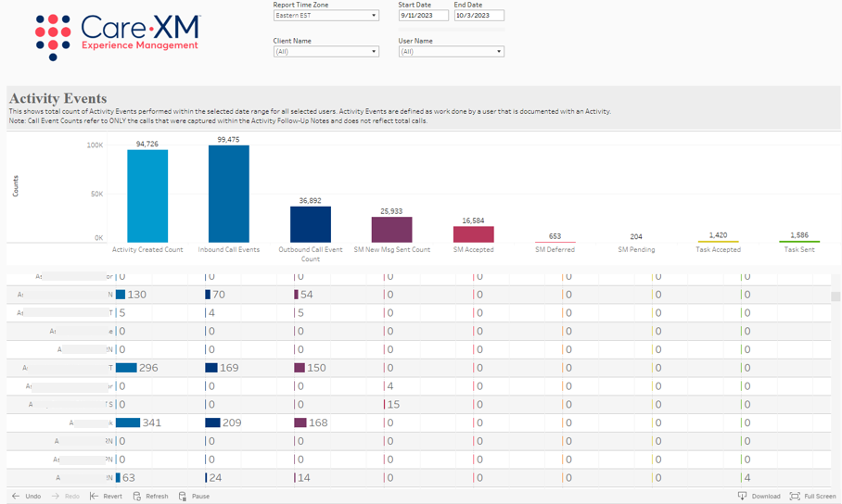Click the Pause icon

pyautogui.click(x=183, y=497)
